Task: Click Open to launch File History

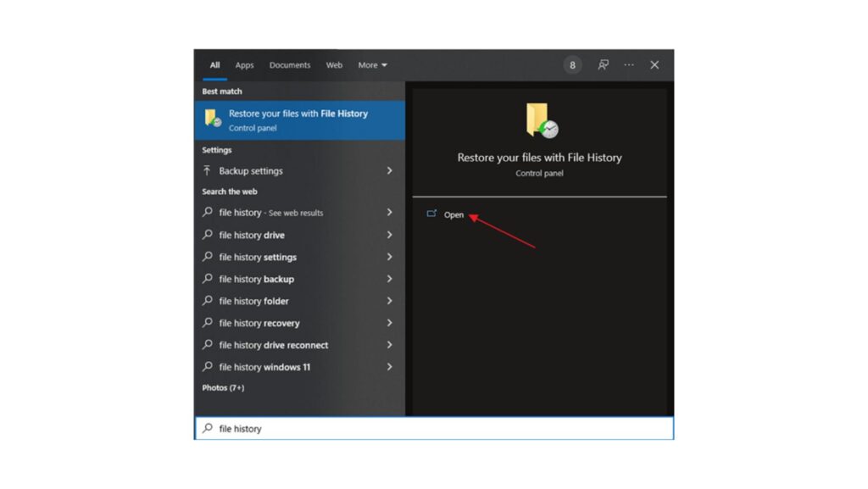Action: coord(453,214)
